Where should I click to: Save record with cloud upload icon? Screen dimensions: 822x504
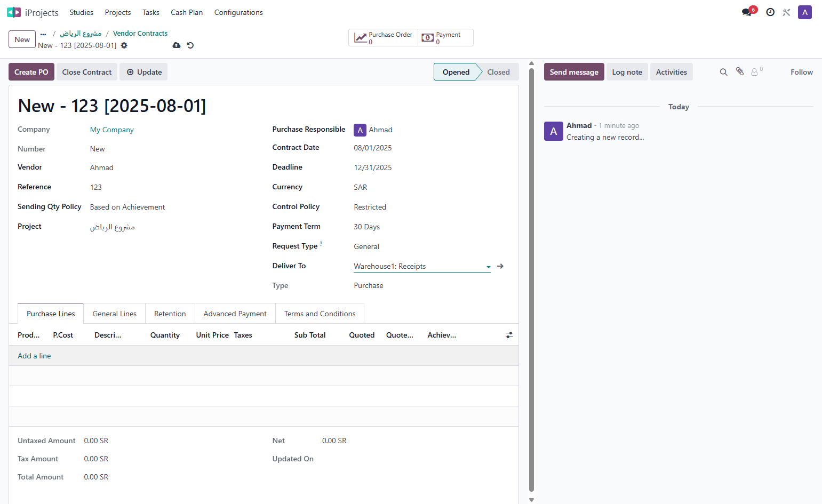pos(177,45)
